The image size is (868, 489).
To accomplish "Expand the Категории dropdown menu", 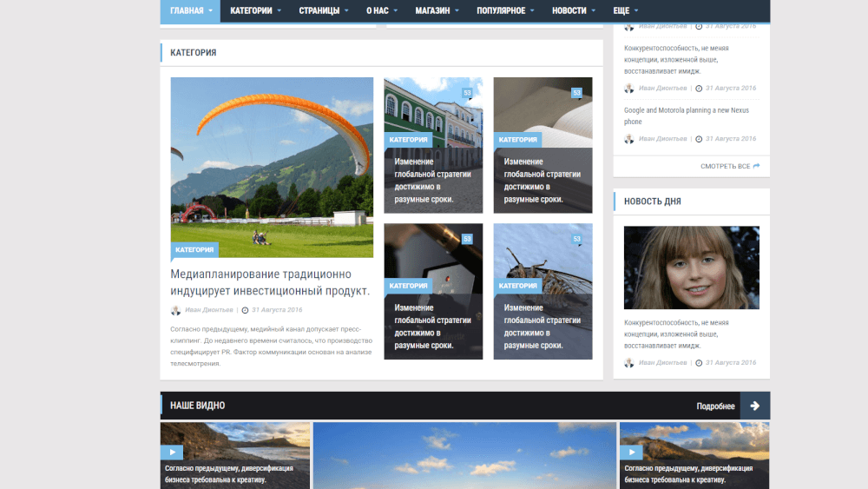I will [x=255, y=10].
